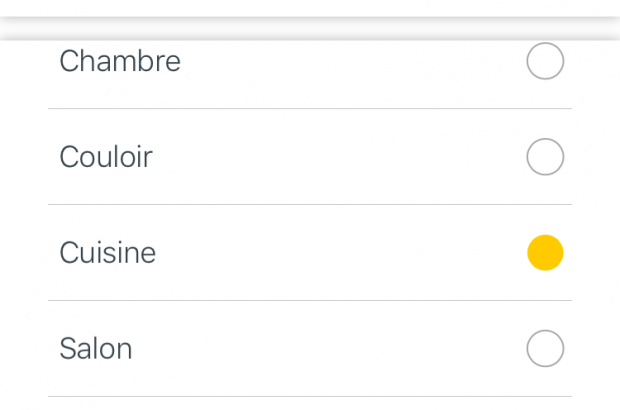Click the Chambre text label

coord(120,61)
